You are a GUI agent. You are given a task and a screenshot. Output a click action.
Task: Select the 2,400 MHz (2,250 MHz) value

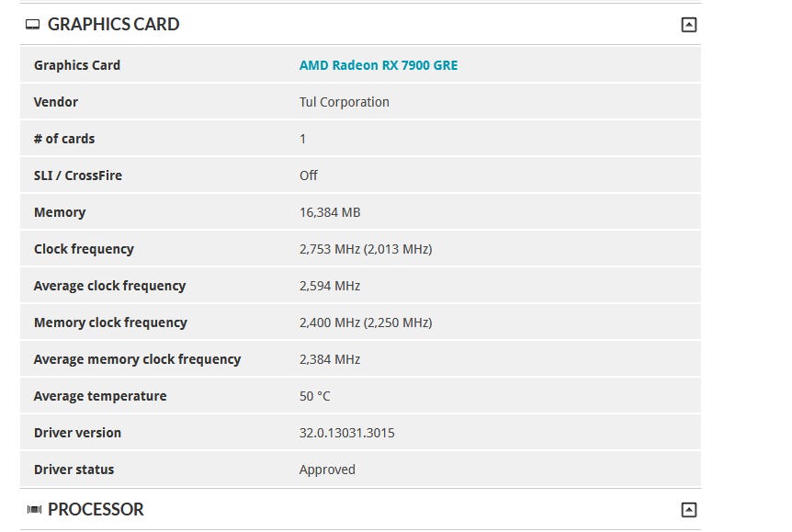pyautogui.click(x=366, y=323)
